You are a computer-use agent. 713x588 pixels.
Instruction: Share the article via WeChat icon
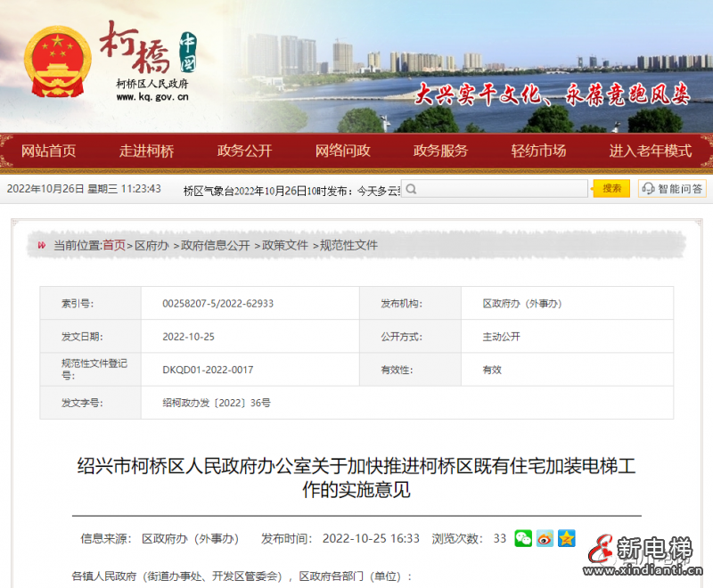[523, 538]
